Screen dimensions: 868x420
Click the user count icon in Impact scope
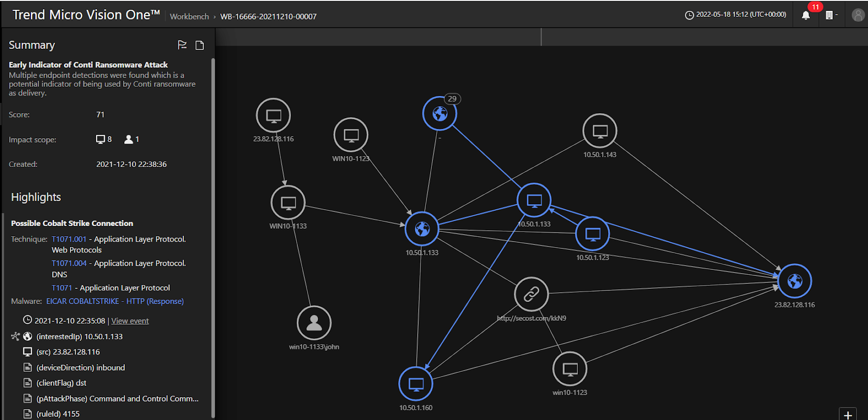[129, 139]
